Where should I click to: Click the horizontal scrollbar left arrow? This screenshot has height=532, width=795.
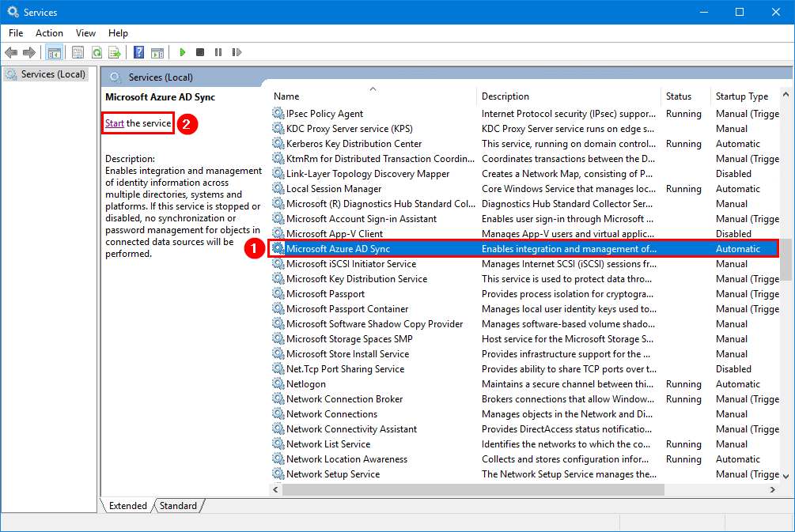[276, 489]
